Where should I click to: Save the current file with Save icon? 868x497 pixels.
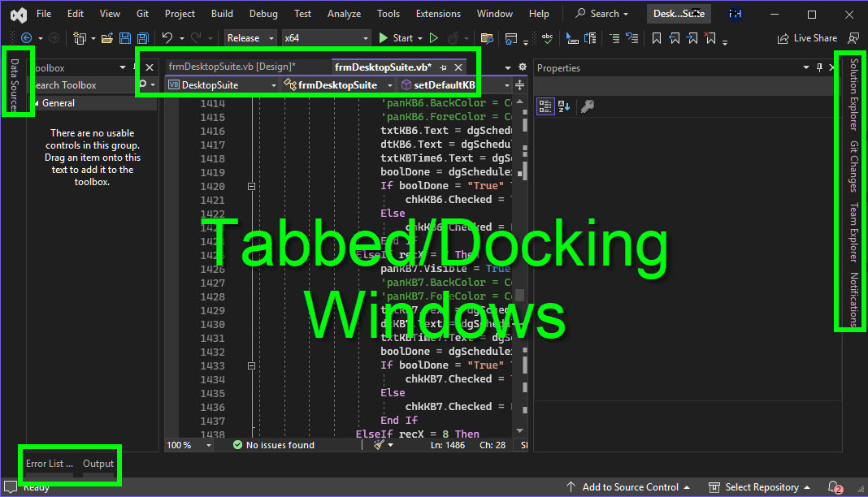[x=125, y=38]
